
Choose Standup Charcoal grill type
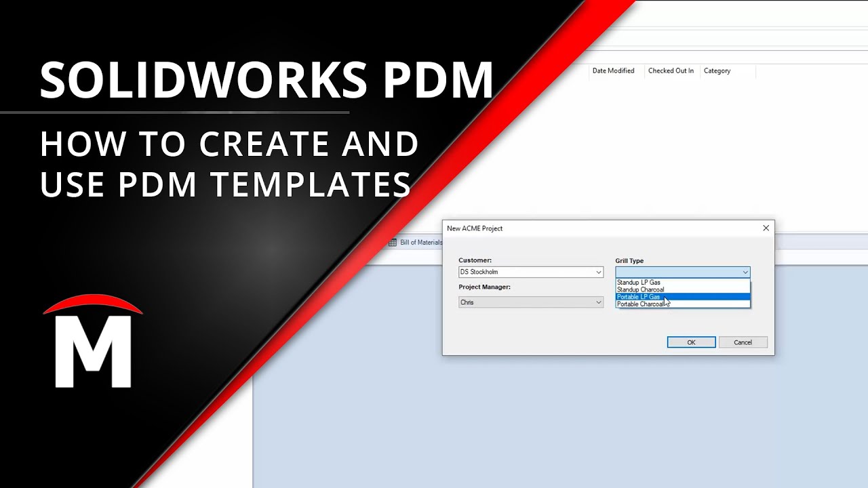click(683, 289)
